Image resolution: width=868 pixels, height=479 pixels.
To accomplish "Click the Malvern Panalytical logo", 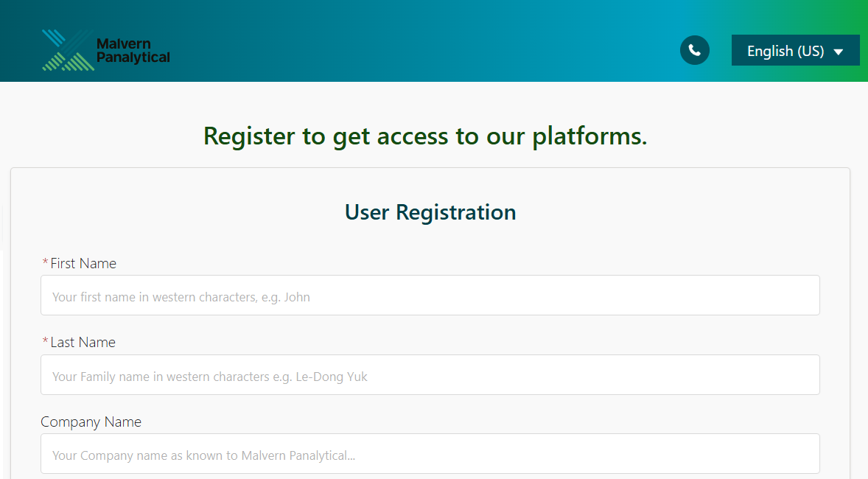I will 105,50.
